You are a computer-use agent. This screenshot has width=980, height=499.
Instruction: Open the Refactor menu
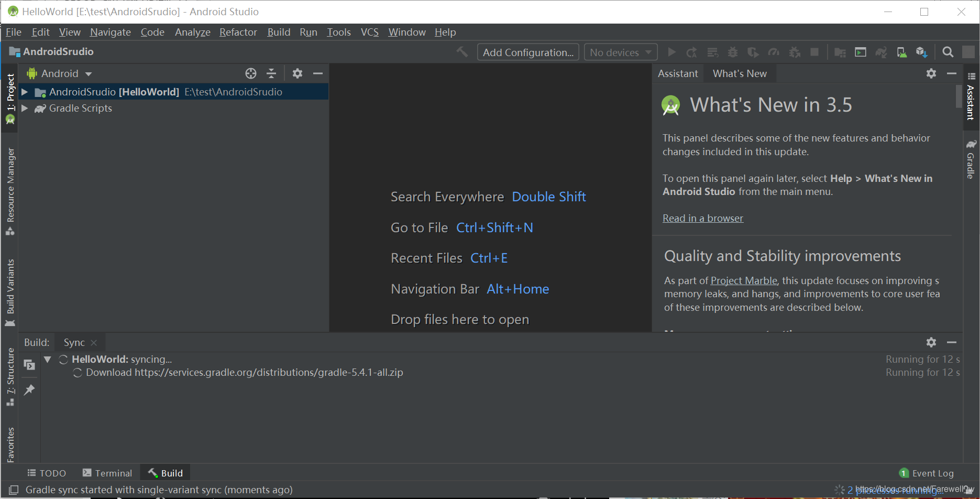click(238, 32)
